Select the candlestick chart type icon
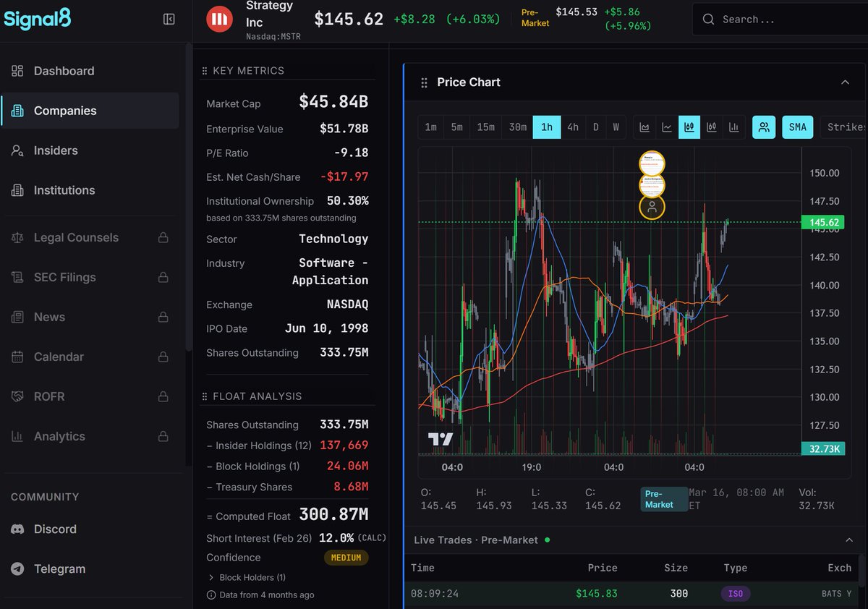 [x=689, y=127]
